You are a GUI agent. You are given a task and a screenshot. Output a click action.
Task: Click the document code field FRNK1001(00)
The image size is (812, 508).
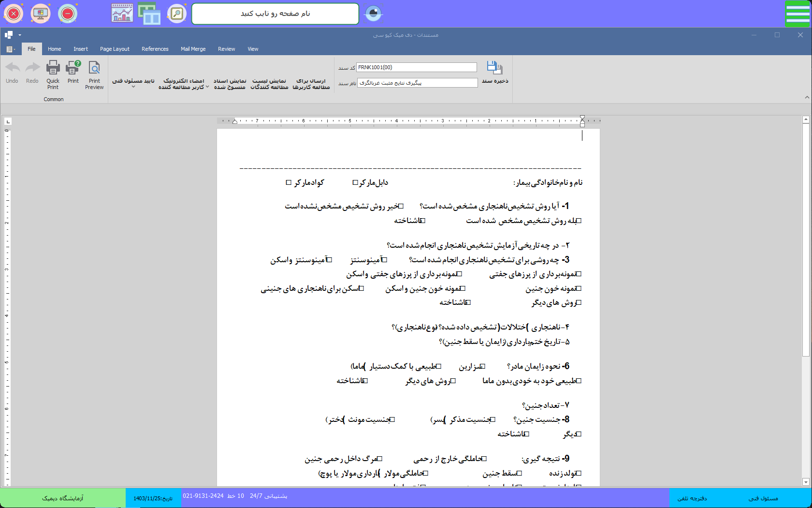tap(417, 67)
